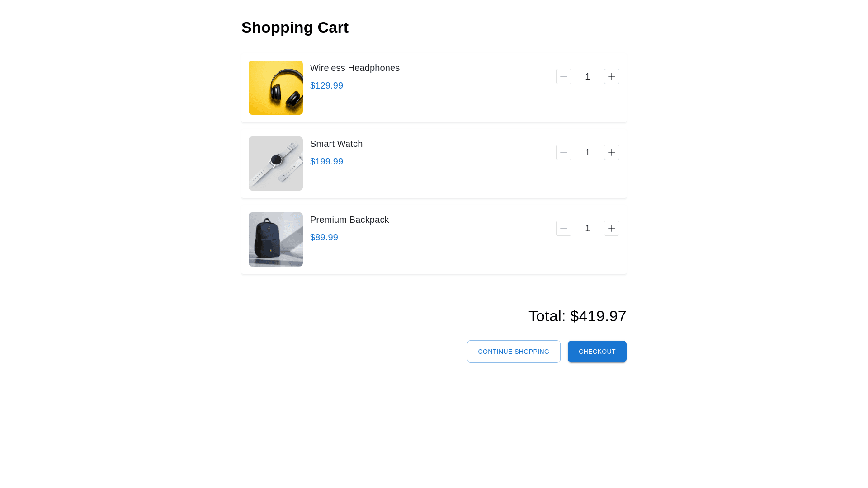This screenshot has width=868, height=488.
Task: Click the Wireless Headphones quantity number
Action: (588, 76)
